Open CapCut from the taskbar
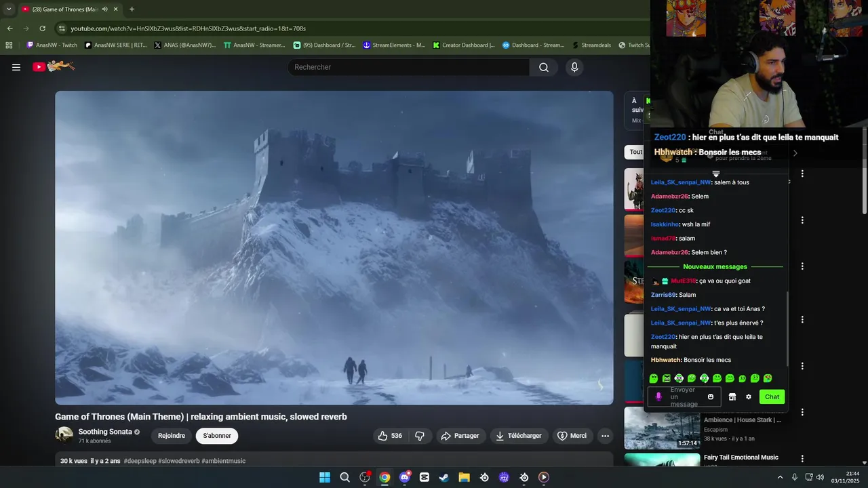Viewport: 868px width, 488px height. (x=425, y=477)
